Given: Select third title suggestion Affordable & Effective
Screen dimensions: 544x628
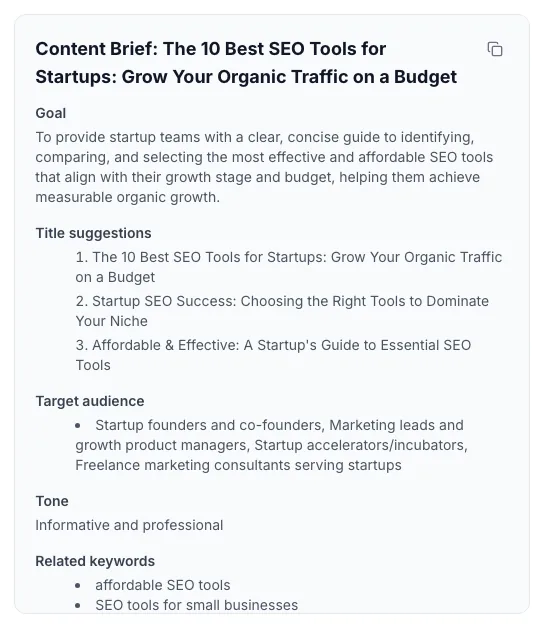Looking at the screenshot, I should click(273, 355).
